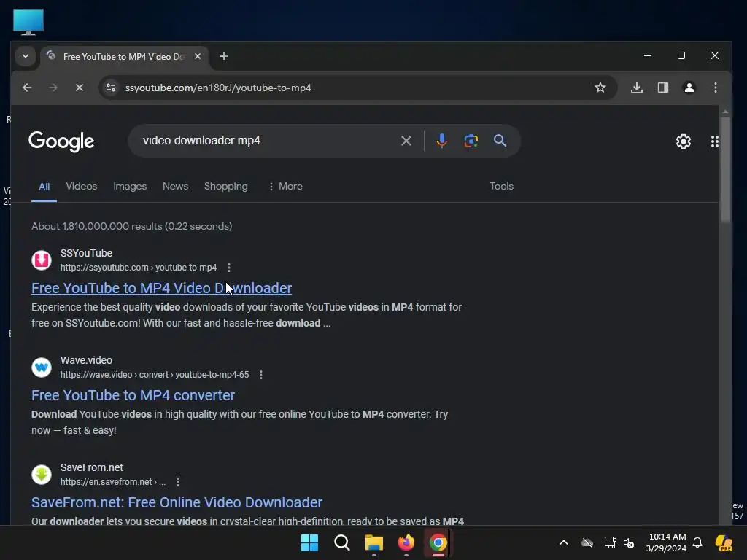Open Windows taskbar search
Viewport: 747px width, 560px height.
pos(342,542)
